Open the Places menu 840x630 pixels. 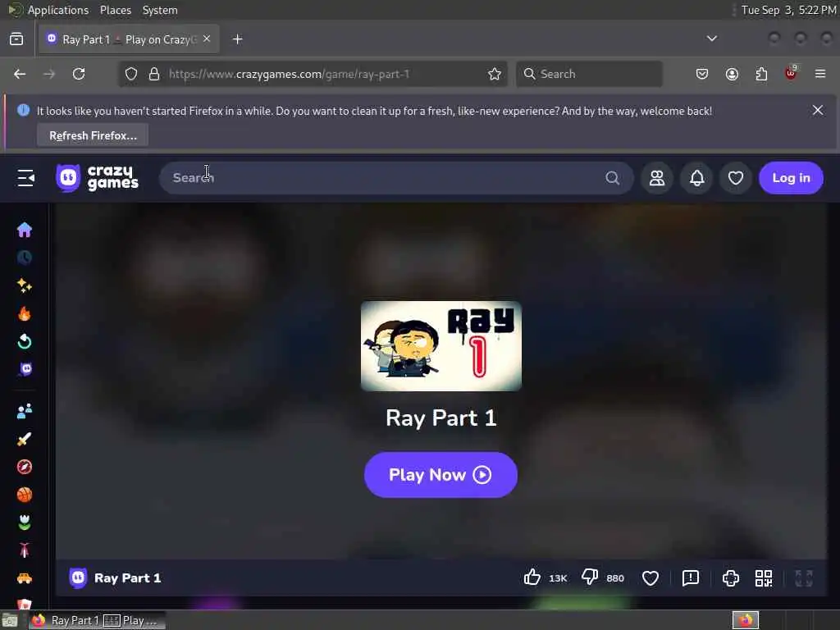click(115, 10)
